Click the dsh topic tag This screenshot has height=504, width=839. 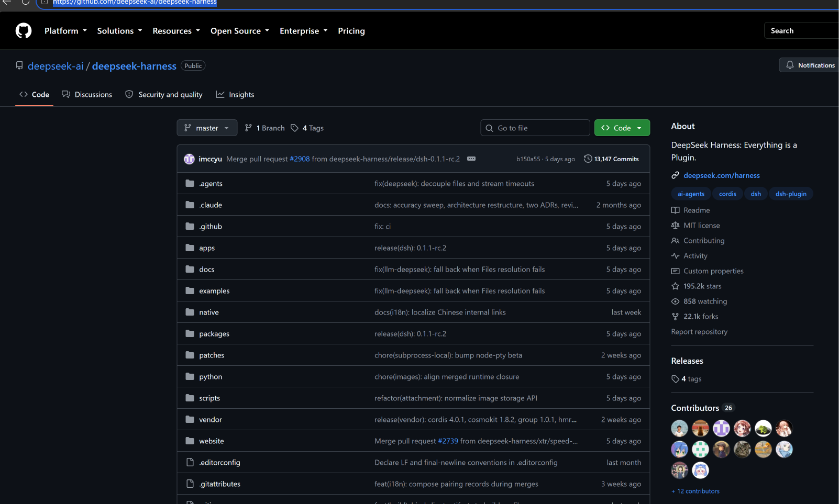tap(756, 194)
